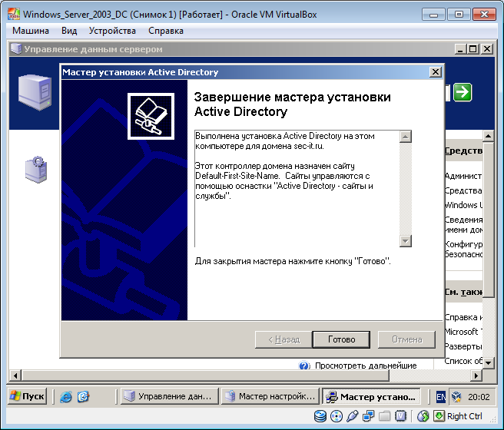This screenshot has height=430, width=504.
Task: Click the server role gear icon
Action: pos(36,169)
